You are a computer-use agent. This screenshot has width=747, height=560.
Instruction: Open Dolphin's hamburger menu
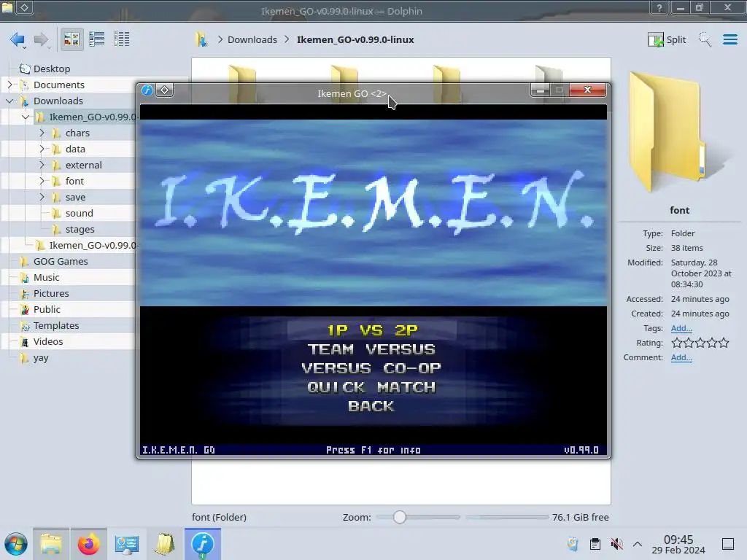pos(729,39)
